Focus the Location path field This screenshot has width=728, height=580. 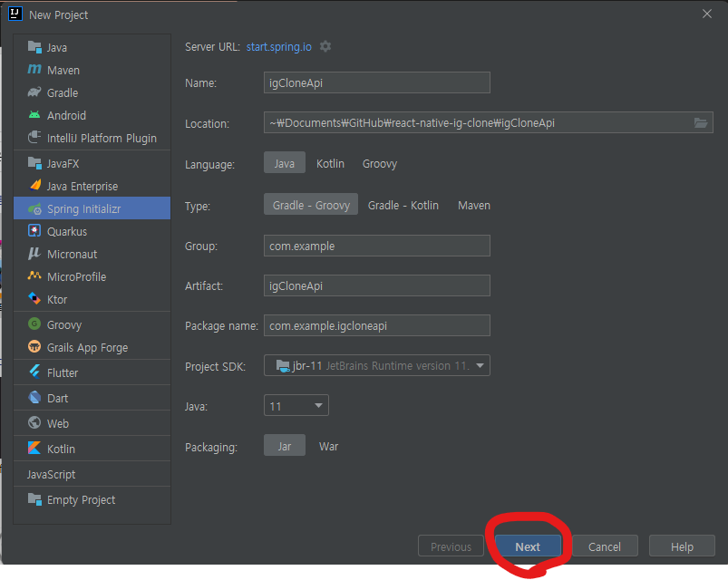point(488,122)
